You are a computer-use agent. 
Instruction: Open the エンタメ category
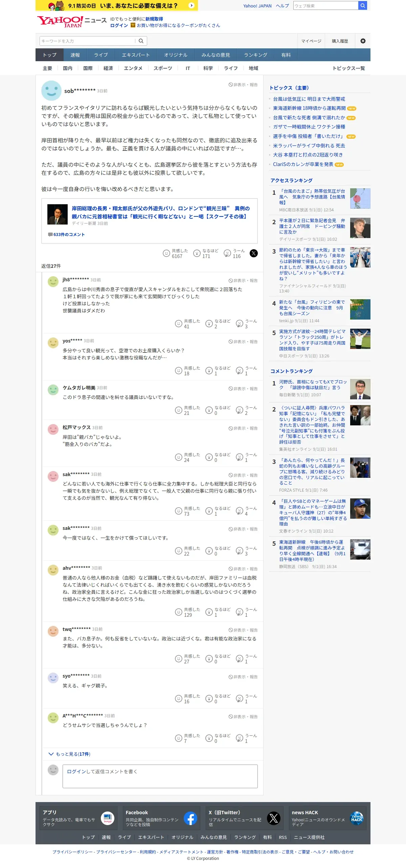coord(133,68)
